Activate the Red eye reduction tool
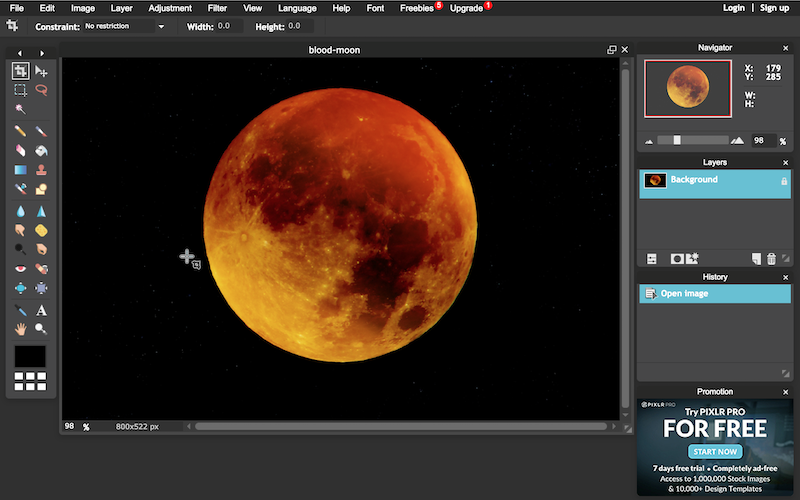This screenshot has height=500, width=800. (x=20, y=268)
